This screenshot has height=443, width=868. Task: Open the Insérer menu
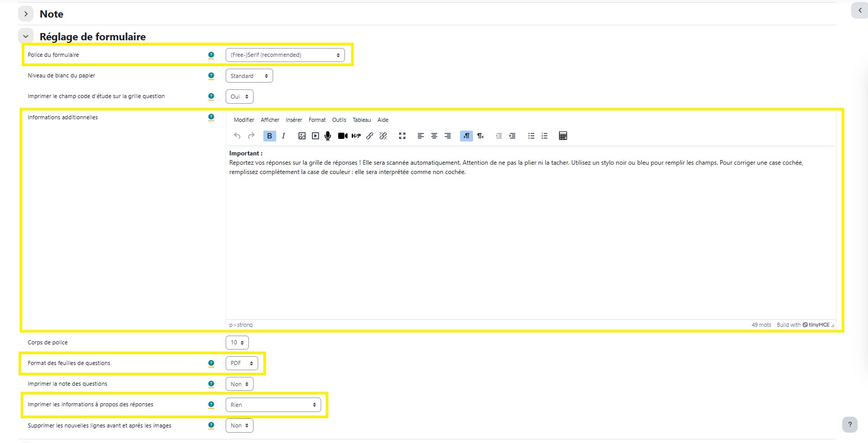click(x=294, y=120)
